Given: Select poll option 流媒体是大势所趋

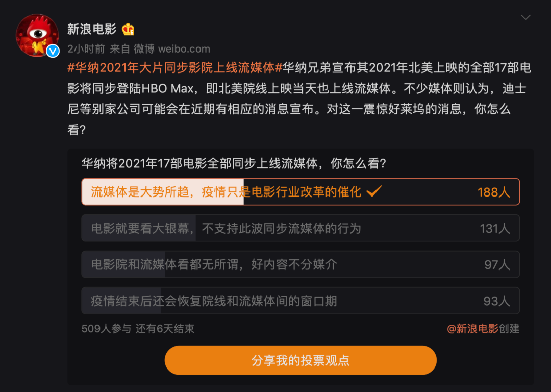Looking at the screenshot, I should coord(226,192).
